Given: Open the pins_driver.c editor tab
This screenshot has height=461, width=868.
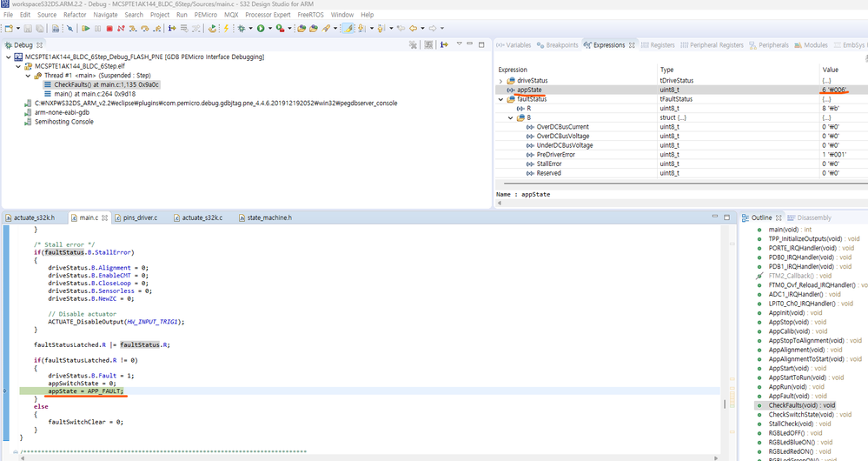Looking at the screenshot, I should point(136,217).
